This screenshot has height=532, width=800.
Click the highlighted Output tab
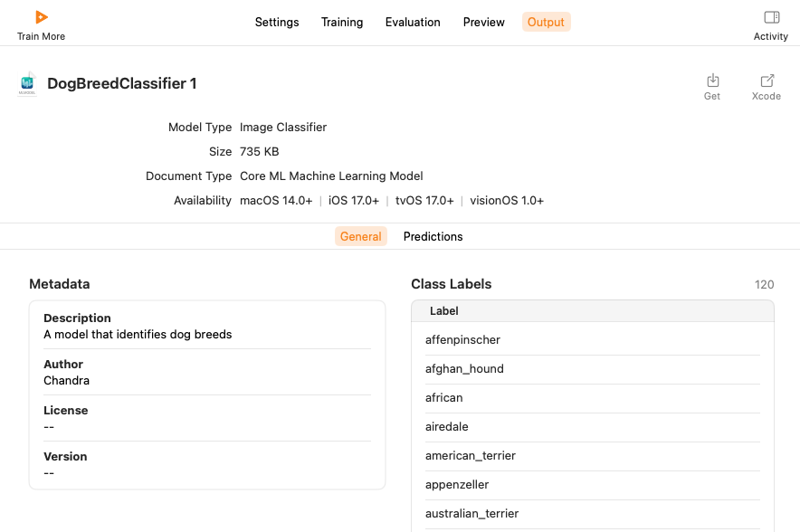(x=546, y=22)
